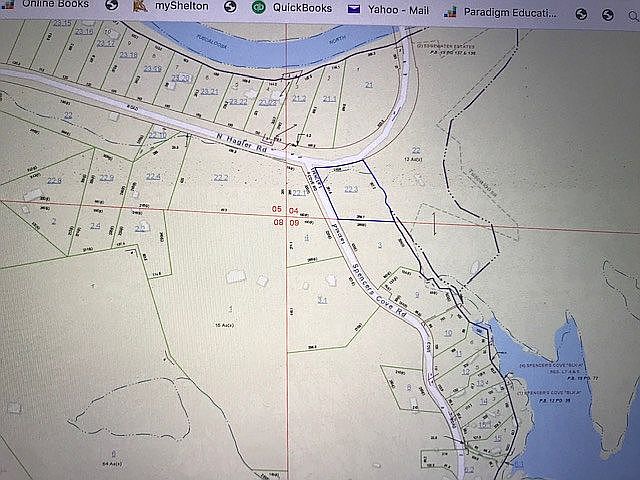Viewport: 640px width, 480px height.
Task: Click the Yahoo Mail envelope icon
Action: click(x=354, y=8)
